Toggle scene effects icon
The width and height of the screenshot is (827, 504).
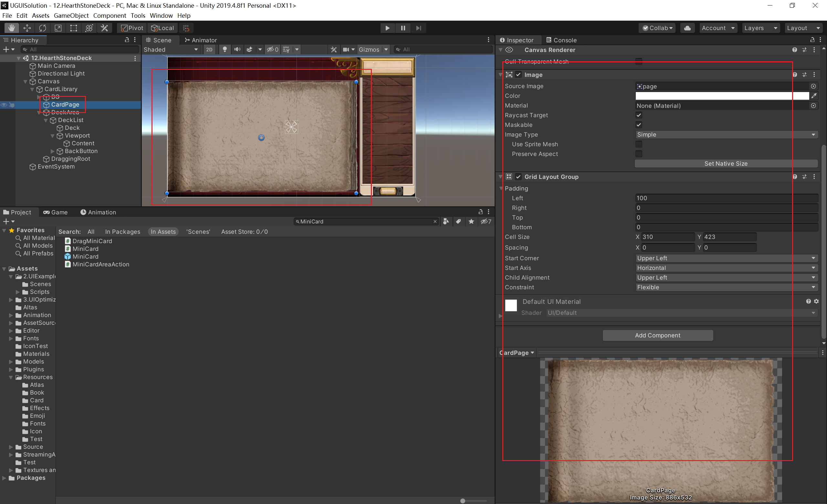tap(249, 49)
